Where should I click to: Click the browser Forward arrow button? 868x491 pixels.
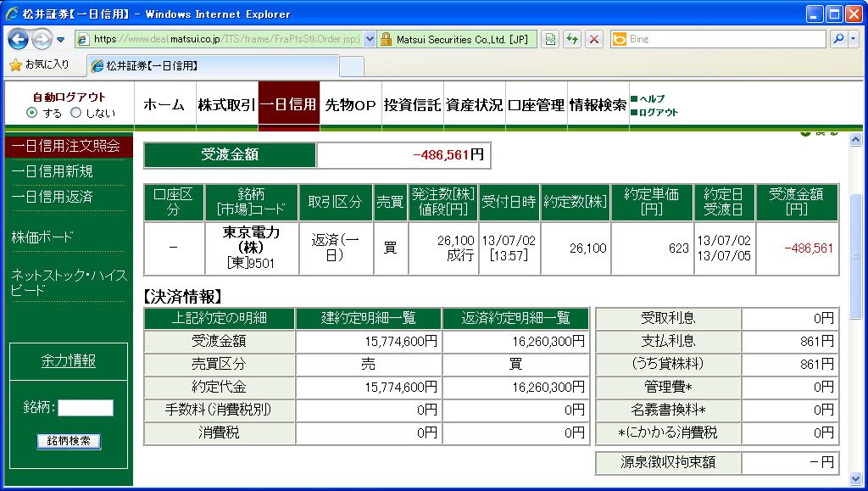click(42, 39)
